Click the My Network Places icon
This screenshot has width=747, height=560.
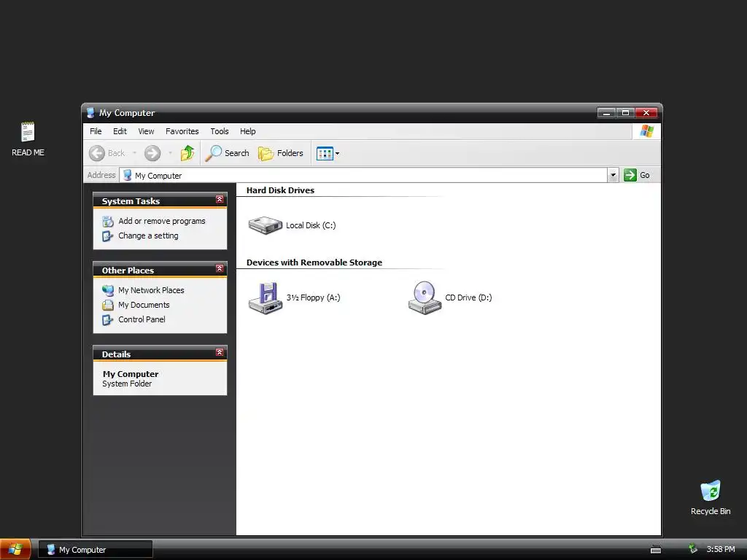[x=108, y=290]
